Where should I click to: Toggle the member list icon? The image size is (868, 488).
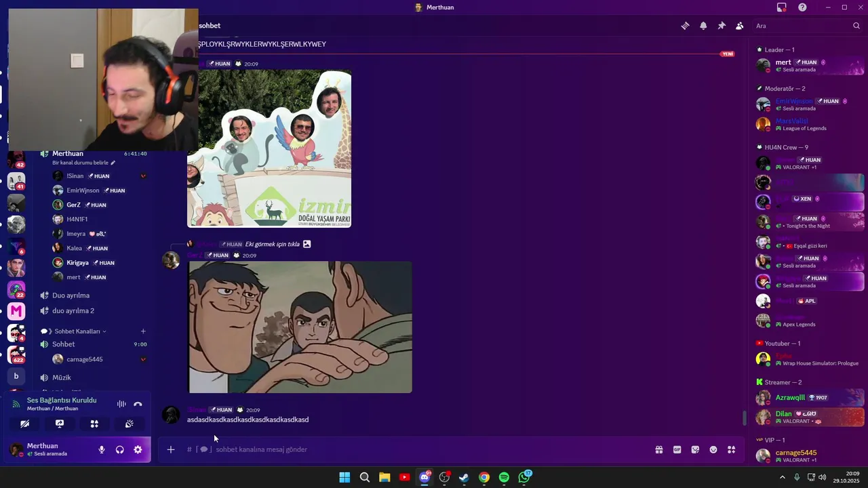tap(740, 26)
